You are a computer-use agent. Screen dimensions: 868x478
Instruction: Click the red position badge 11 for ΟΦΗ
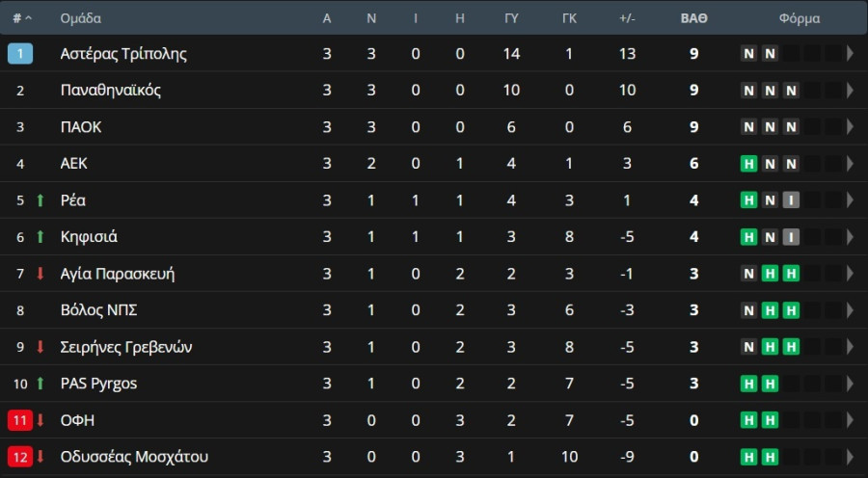pos(20,420)
